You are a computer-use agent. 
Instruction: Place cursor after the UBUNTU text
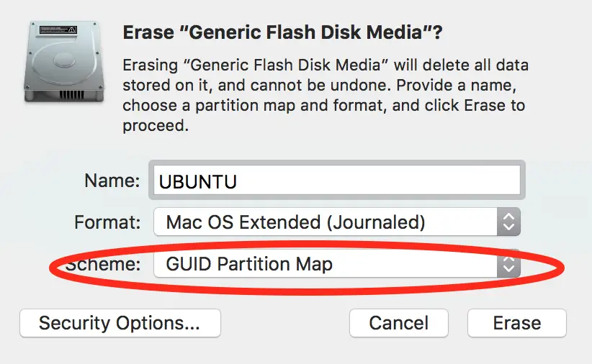point(238,181)
